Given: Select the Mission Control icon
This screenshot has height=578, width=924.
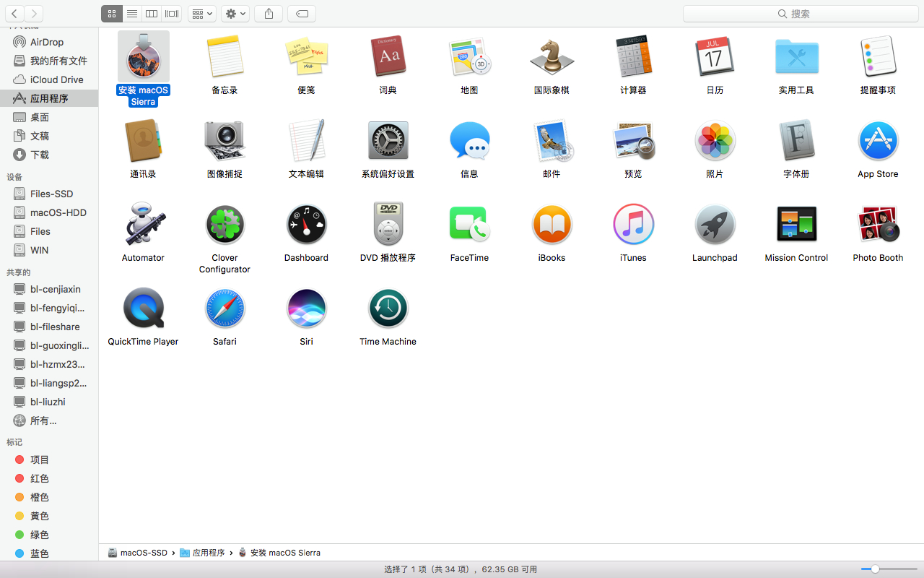Looking at the screenshot, I should (x=796, y=225).
